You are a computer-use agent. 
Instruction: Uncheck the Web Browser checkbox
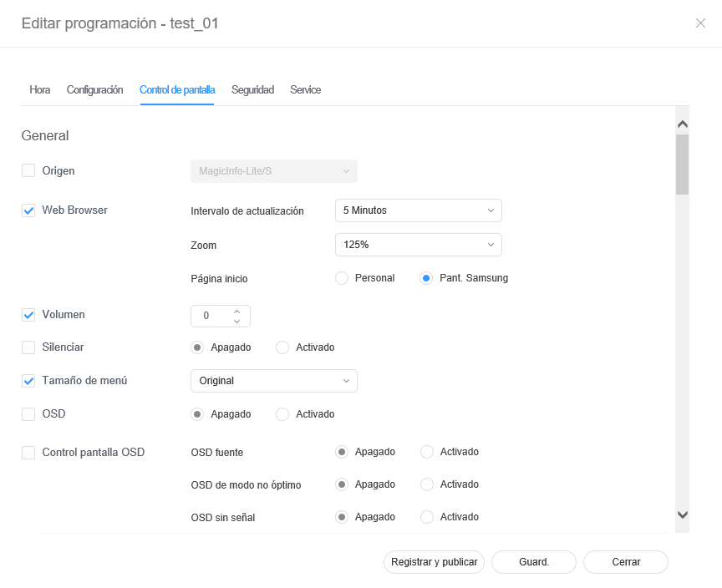28,210
